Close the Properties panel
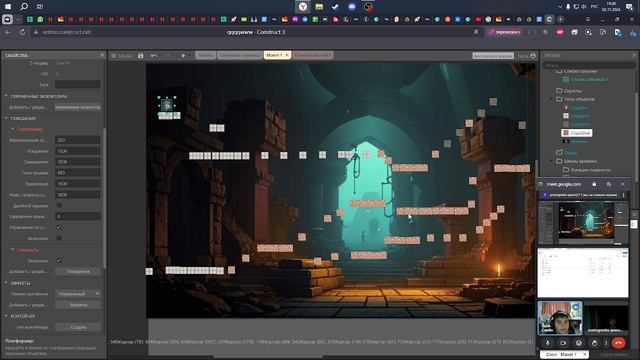 coord(102,55)
